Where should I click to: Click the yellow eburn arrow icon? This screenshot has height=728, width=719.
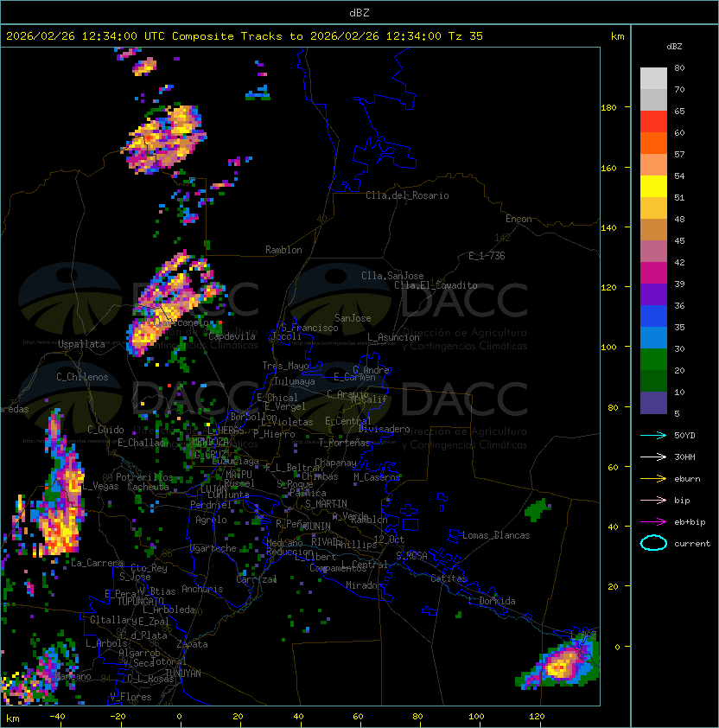coord(653,479)
